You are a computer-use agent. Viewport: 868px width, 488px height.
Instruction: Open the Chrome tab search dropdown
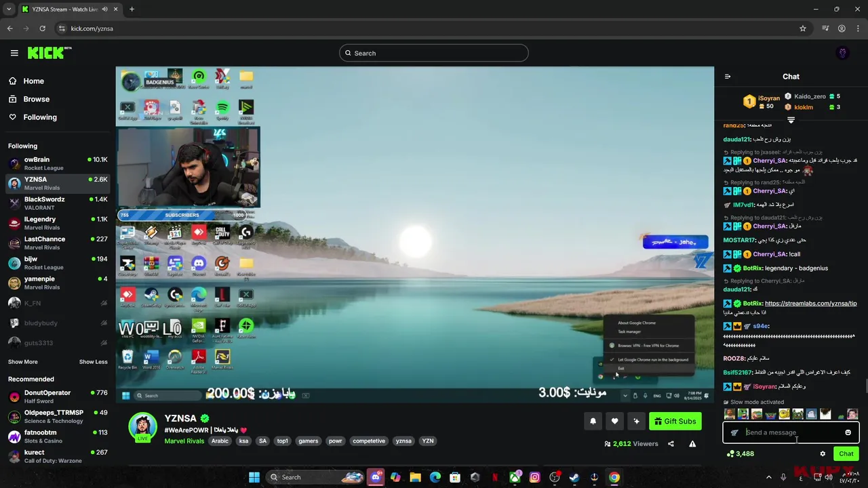(9, 9)
